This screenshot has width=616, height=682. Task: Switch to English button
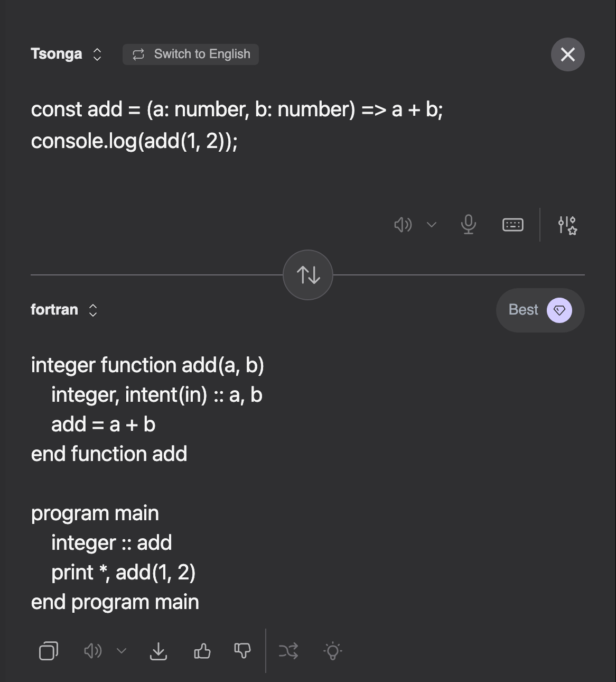191,54
